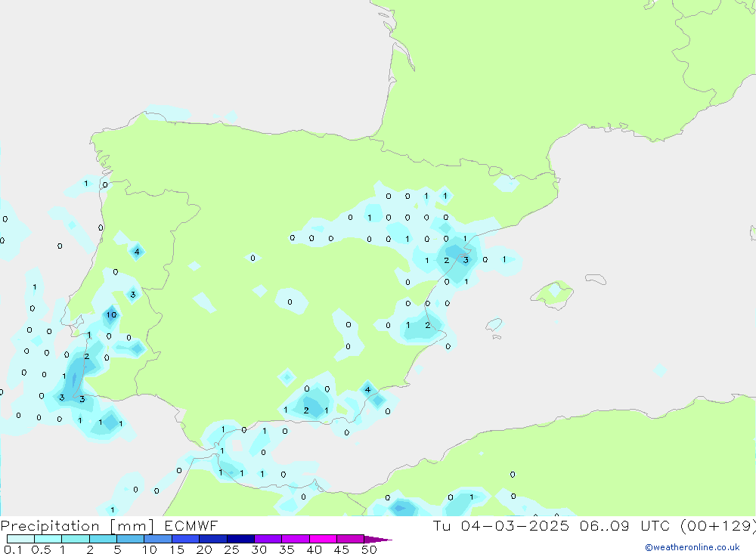Click the 0.1–0.5 mm lightest cyan legend swatch
Screen dimensions: 756x554
pos(20,539)
